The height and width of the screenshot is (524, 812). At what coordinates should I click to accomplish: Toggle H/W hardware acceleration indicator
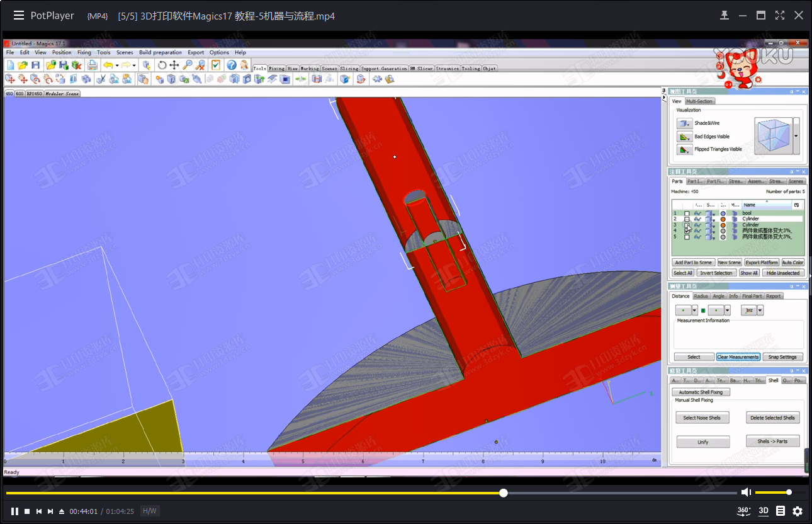149,511
